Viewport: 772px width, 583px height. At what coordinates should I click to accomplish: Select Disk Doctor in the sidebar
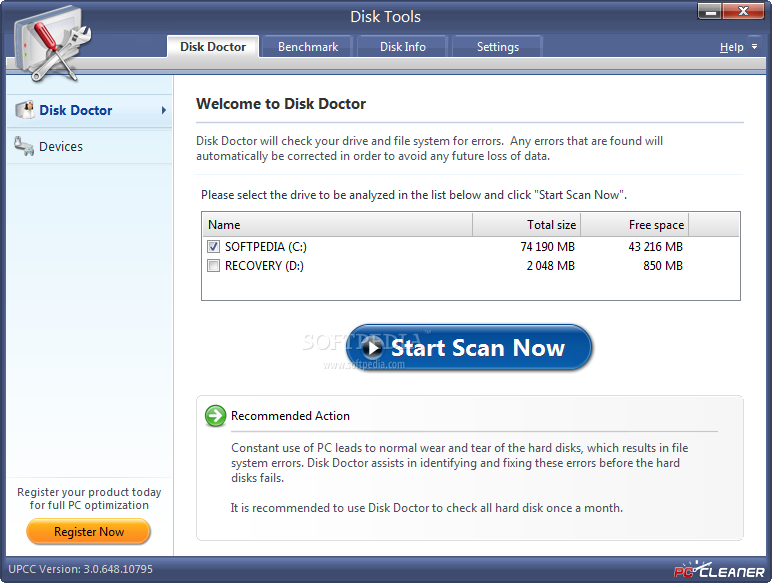[x=90, y=110]
